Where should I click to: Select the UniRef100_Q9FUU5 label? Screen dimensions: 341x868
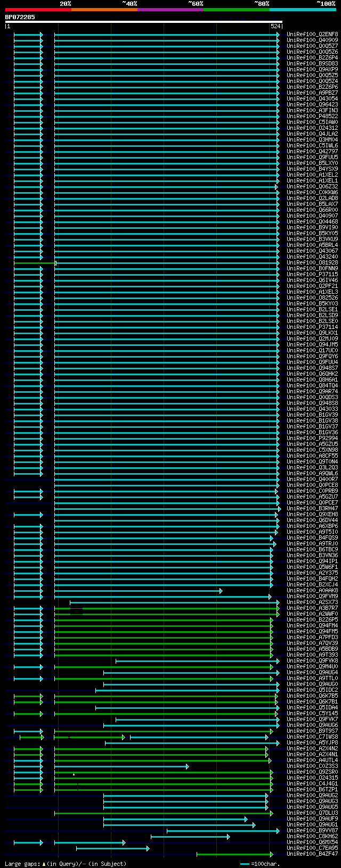[312, 157]
